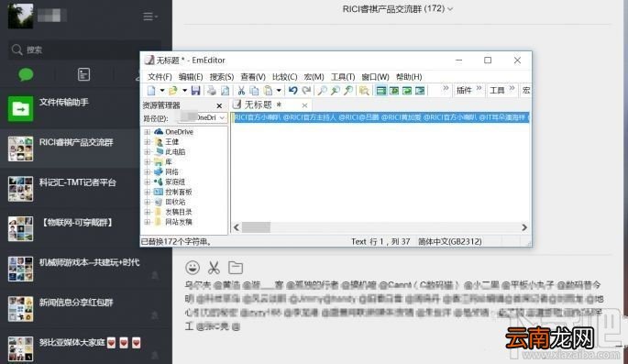Open the Paste dropdown arrow
Screen dimensions: 628x364
point(279,91)
